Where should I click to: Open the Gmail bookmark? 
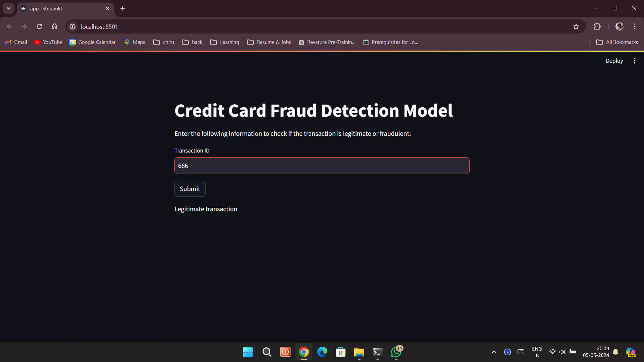(x=16, y=42)
